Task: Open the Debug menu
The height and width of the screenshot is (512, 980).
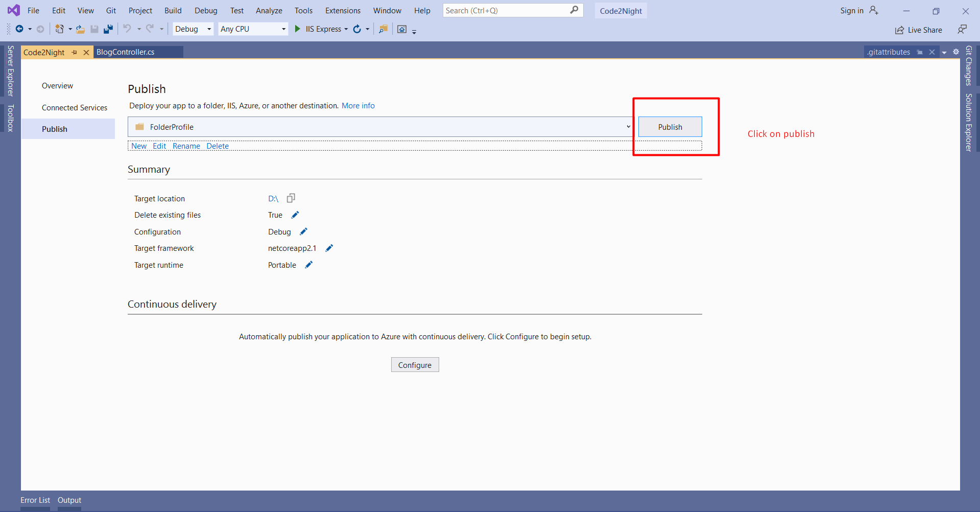Action: point(206,10)
